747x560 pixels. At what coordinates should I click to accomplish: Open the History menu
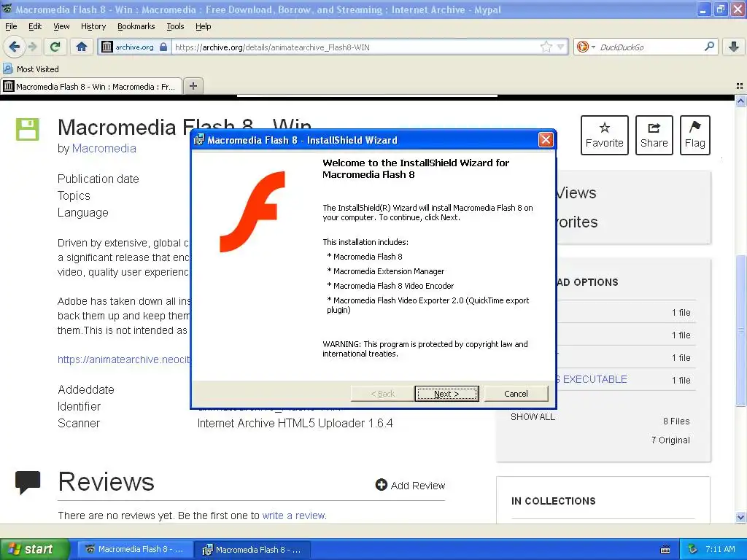(x=93, y=26)
